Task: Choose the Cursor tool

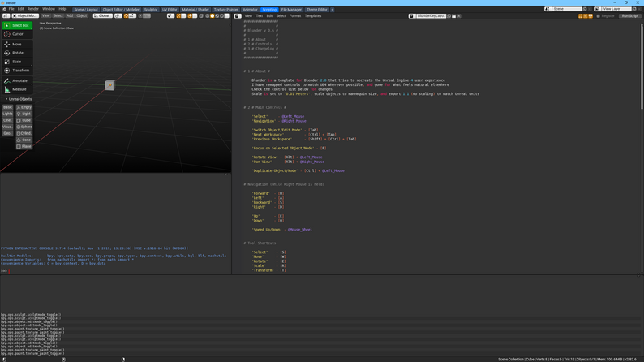Action: (x=17, y=34)
